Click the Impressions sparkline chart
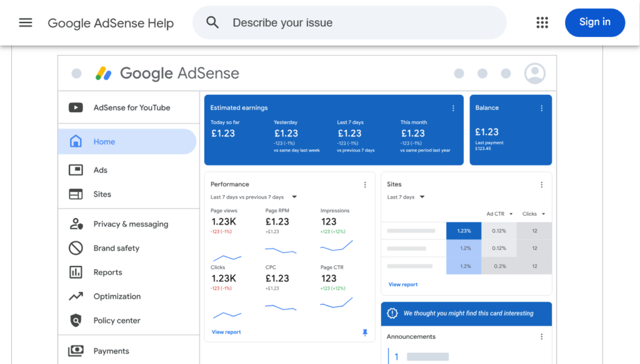This screenshot has width=640, height=364. (336, 246)
